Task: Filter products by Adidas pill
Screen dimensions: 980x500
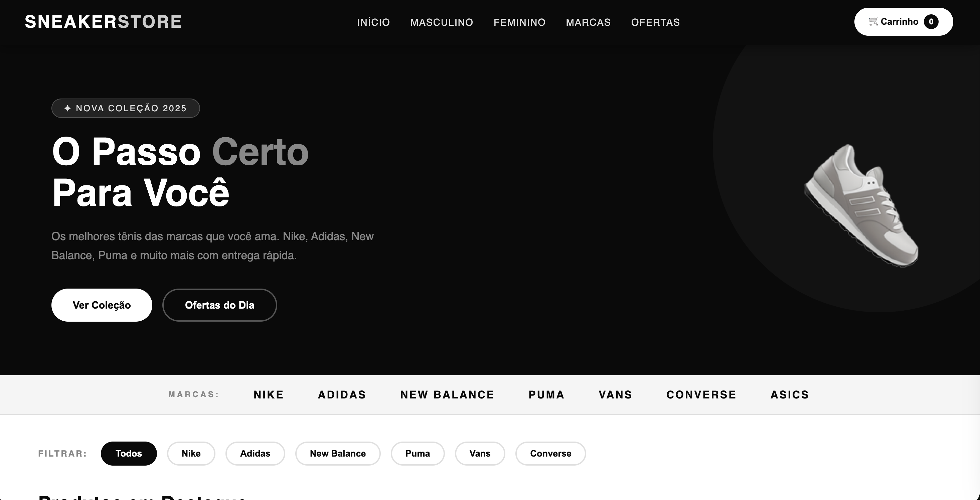Action: pos(255,454)
